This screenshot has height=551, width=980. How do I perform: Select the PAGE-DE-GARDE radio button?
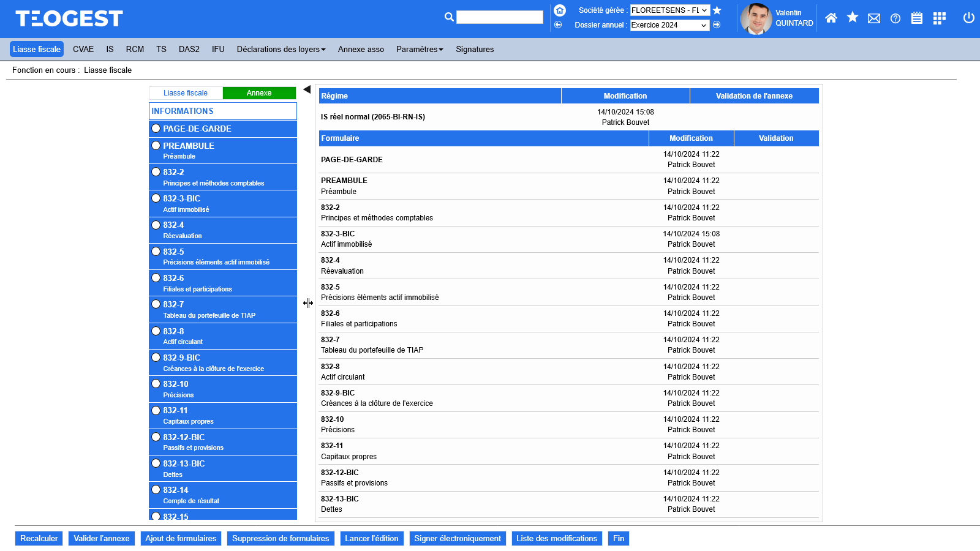coord(156,129)
